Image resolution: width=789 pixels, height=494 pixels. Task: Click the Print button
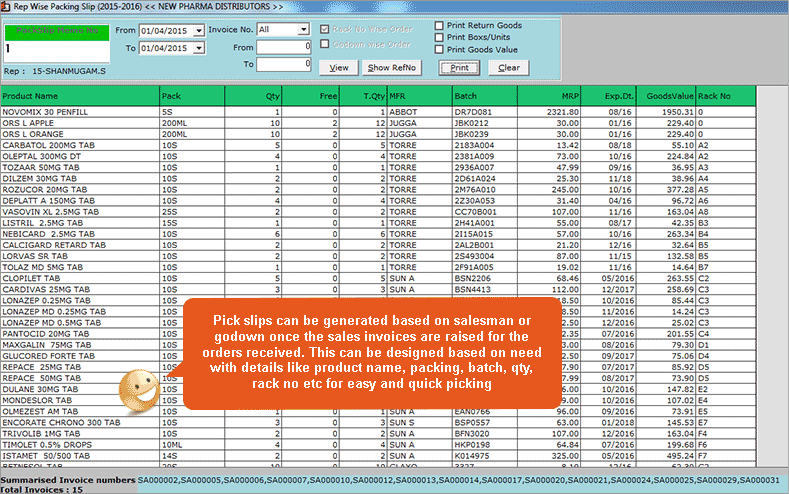pos(459,68)
